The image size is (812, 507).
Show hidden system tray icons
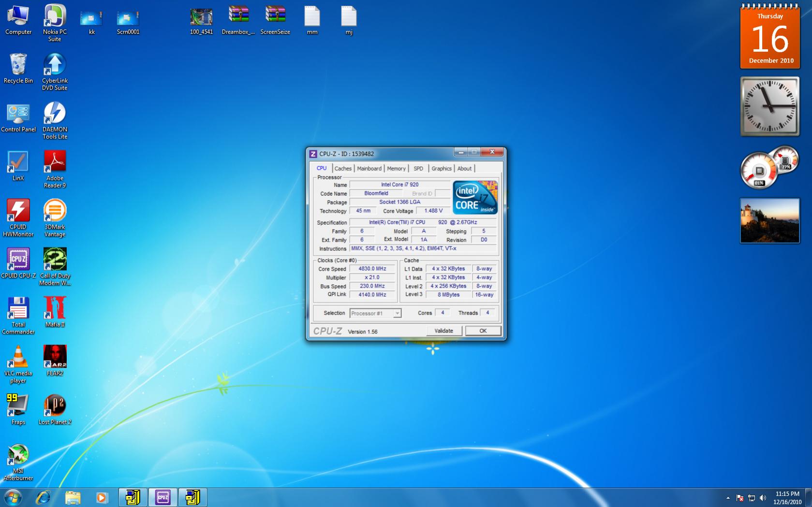click(728, 498)
